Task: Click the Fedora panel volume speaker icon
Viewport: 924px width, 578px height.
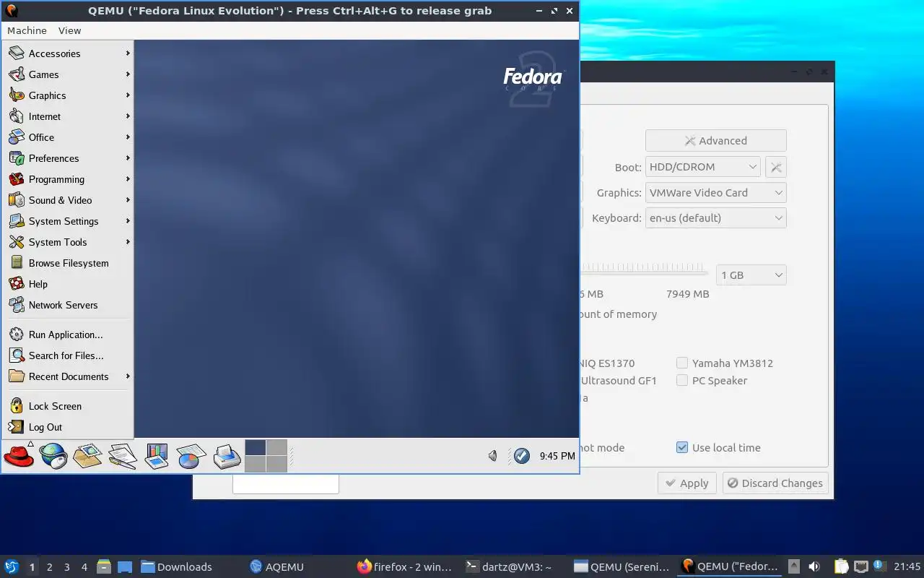Action: (493, 456)
